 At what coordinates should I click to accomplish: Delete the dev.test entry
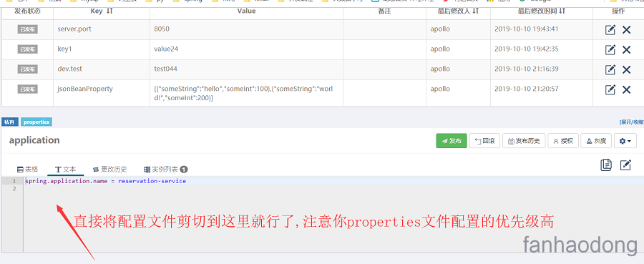[x=626, y=70]
